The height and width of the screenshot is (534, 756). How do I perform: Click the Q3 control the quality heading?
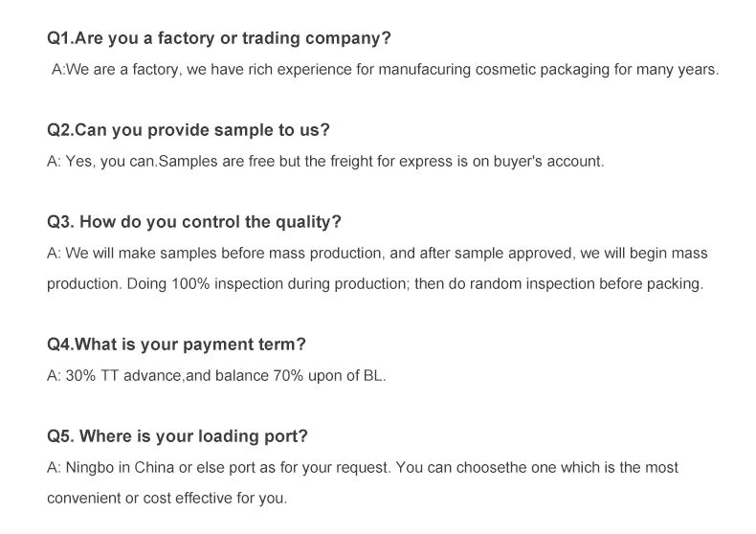point(194,222)
